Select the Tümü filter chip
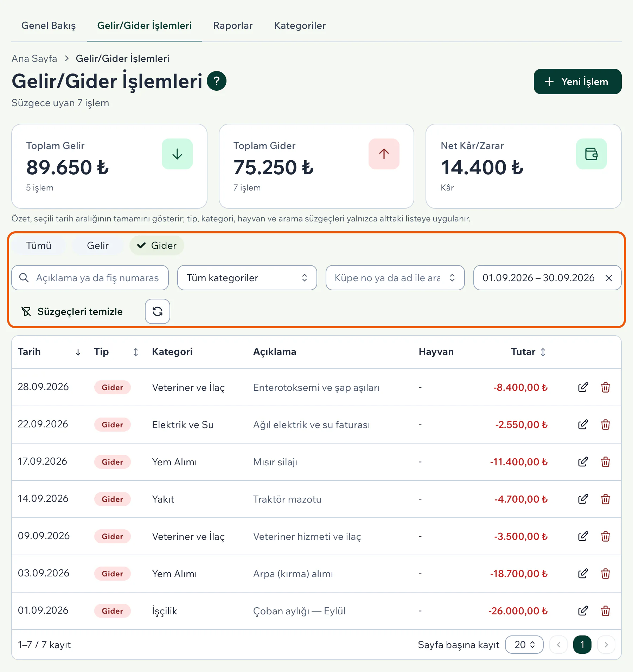 (39, 245)
